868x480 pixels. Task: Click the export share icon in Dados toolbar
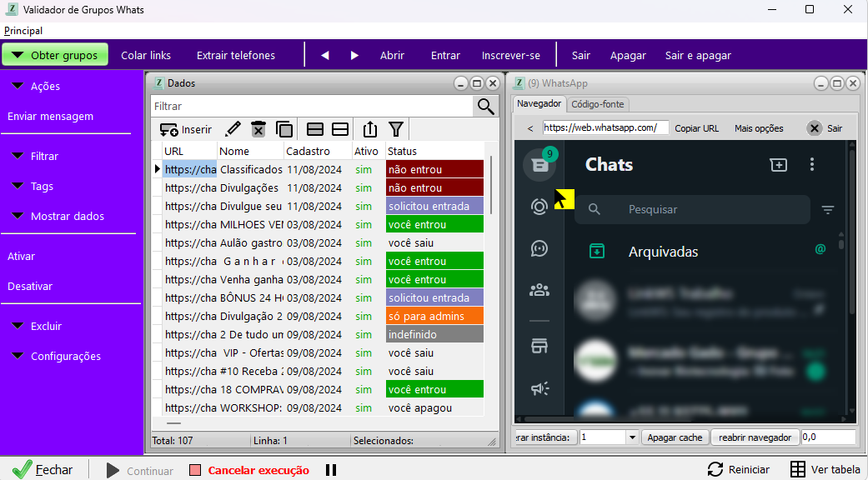pos(369,129)
